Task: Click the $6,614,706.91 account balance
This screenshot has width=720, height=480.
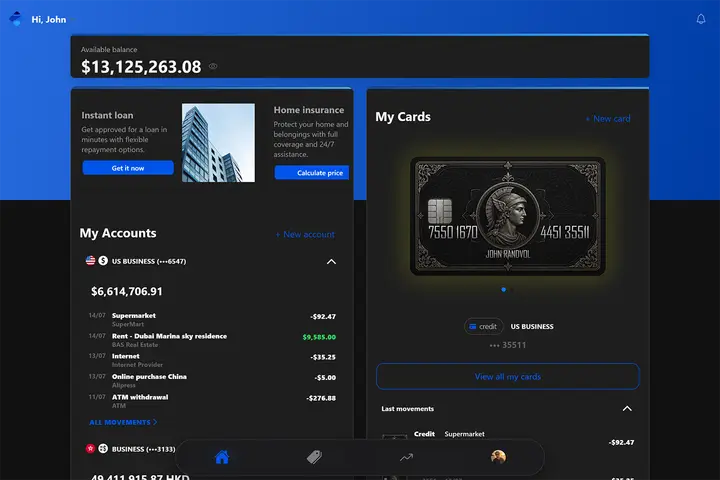Action: point(127,291)
